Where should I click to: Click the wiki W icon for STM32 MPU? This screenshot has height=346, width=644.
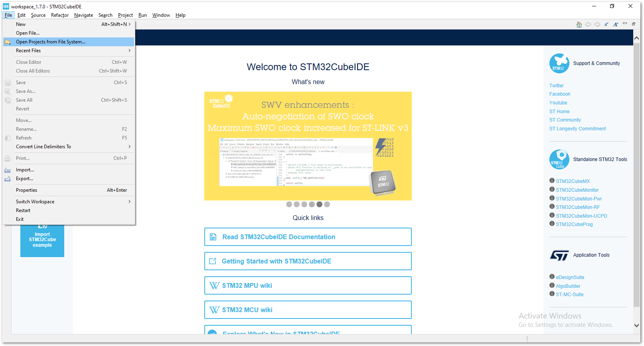[x=214, y=285]
